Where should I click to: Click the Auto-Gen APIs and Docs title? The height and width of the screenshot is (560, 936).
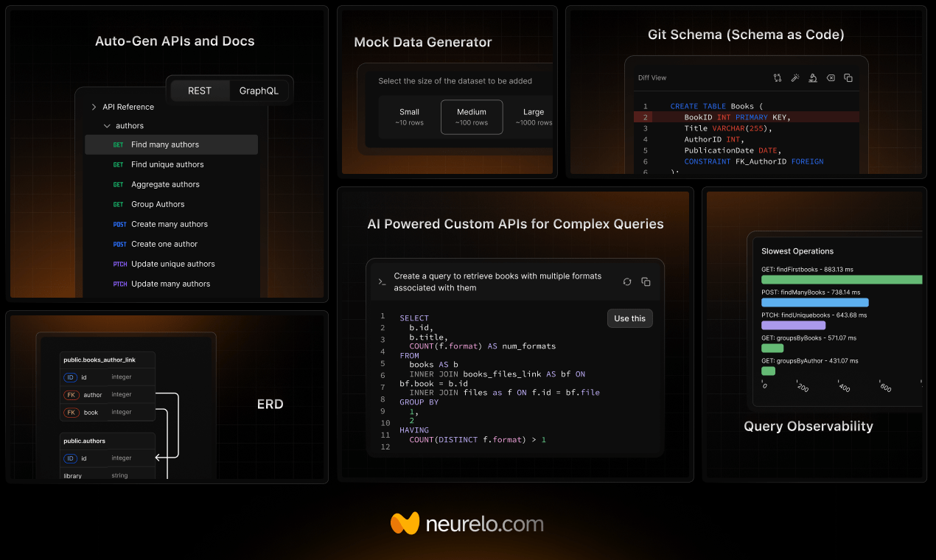coord(175,41)
